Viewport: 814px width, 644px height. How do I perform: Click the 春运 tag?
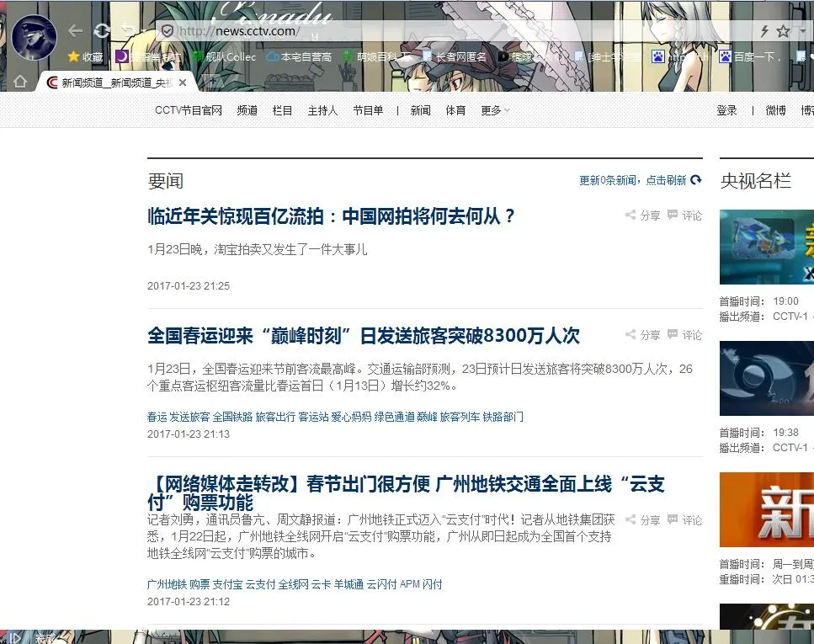pyautogui.click(x=157, y=417)
